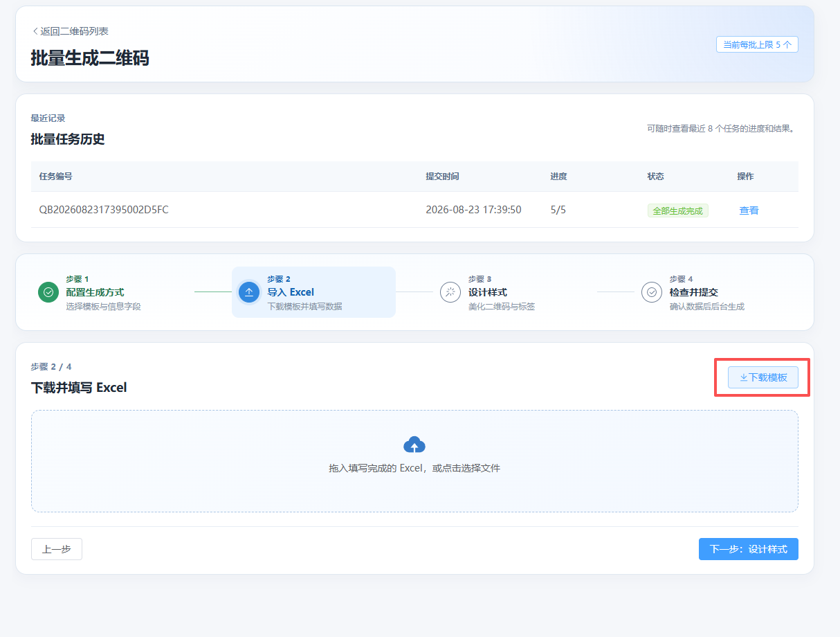Viewport: 840px width, 637px height.
Task: Click 下一步：设计样式 button
Action: point(749,549)
